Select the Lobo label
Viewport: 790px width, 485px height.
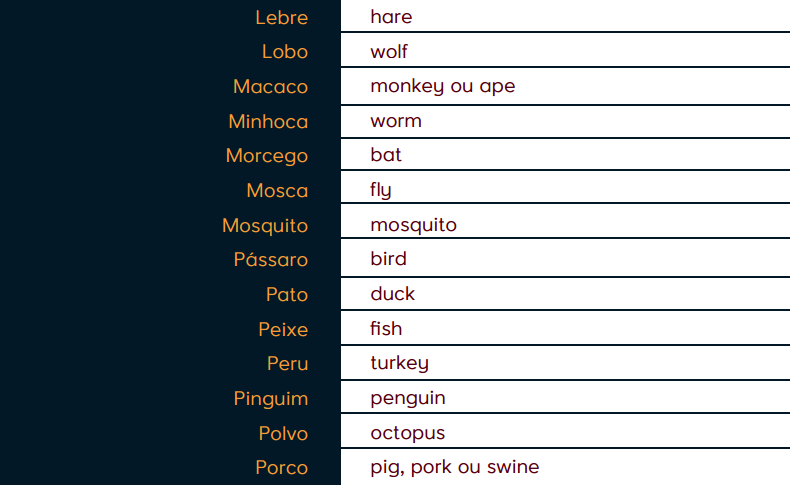(x=284, y=52)
